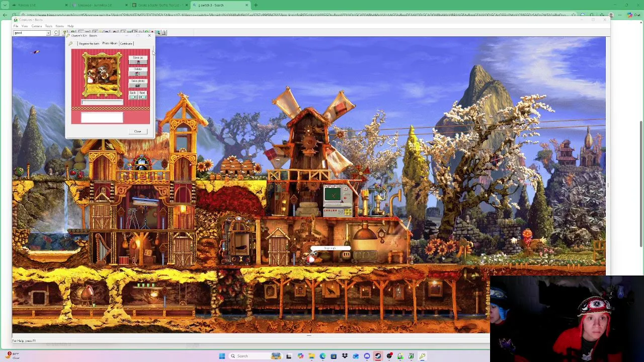
Task: Open the Help menu
Action: [x=70, y=26]
